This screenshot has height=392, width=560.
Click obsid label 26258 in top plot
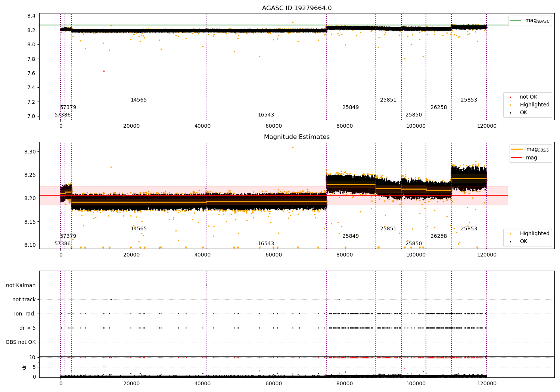pyautogui.click(x=439, y=108)
